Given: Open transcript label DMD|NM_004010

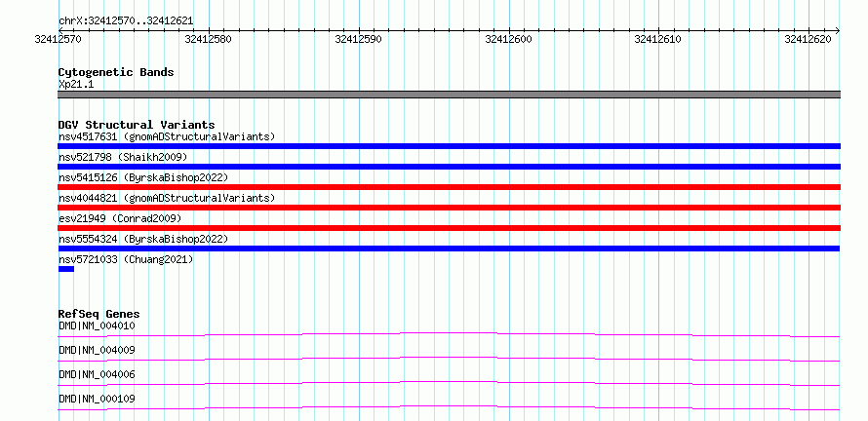Looking at the screenshot, I should [97, 325].
